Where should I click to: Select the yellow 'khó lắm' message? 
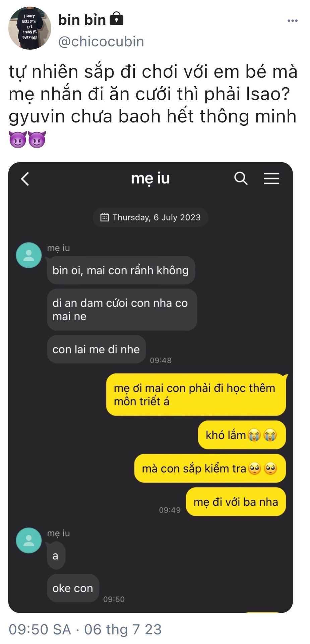tap(242, 435)
